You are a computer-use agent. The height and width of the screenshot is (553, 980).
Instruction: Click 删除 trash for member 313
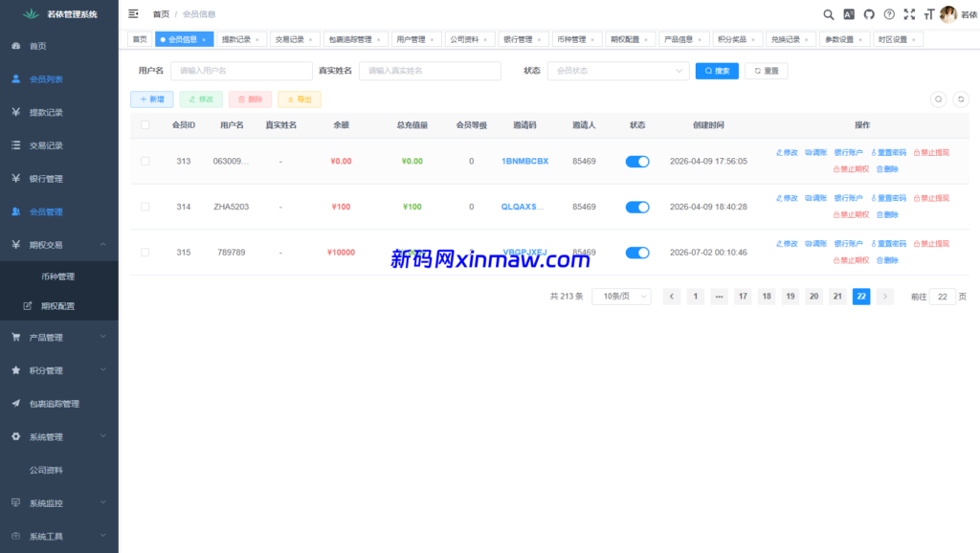pos(887,169)
